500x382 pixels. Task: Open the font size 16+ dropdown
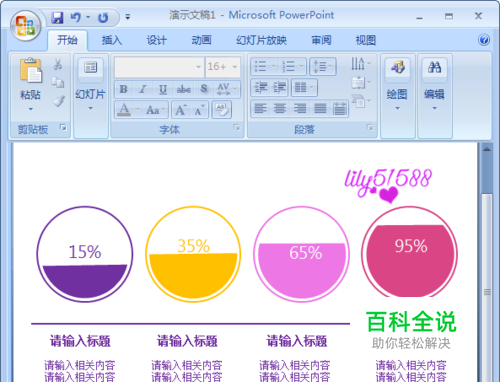[235, 67]
